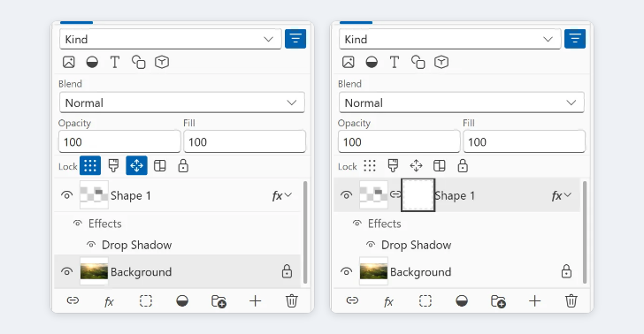Toggle lock all in right panel
Screen dimensions: 644x334
463,166
